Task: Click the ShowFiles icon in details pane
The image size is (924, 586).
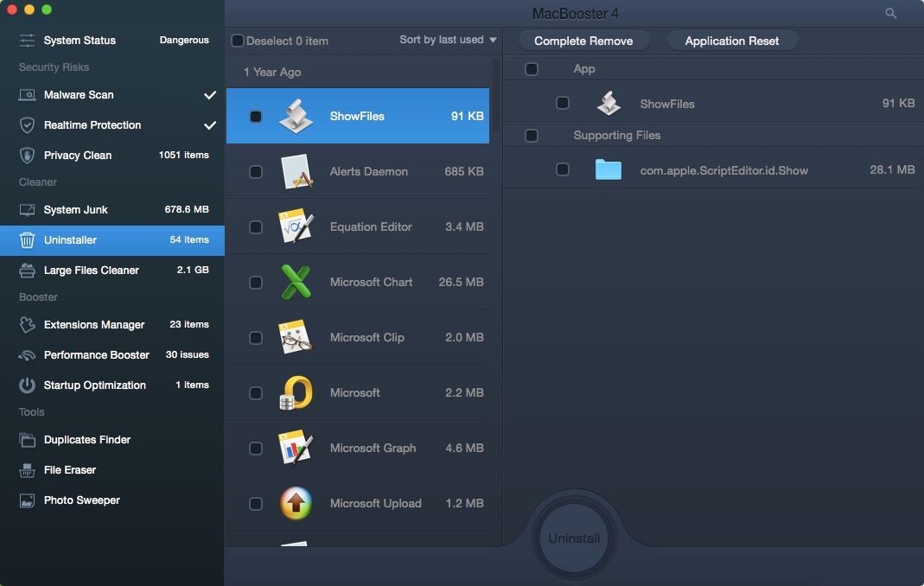Action: pyautogui.click(x=609, y=104)
